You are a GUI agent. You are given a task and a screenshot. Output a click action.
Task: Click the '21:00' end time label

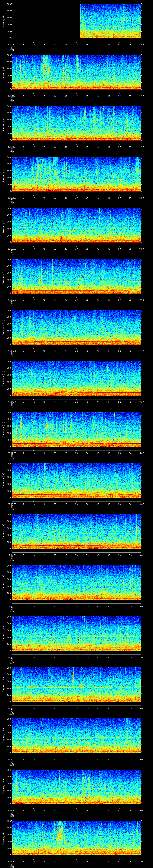coord(141,861)
